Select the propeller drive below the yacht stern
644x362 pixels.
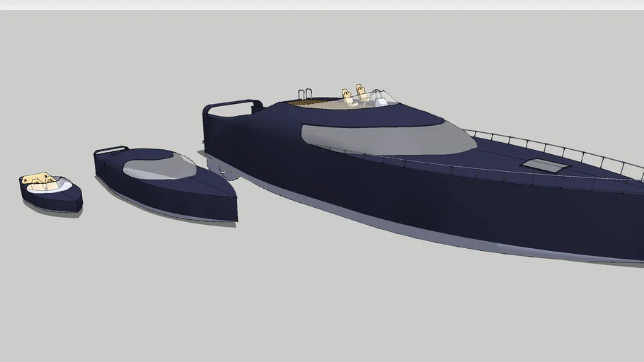[x=222, y=170]
